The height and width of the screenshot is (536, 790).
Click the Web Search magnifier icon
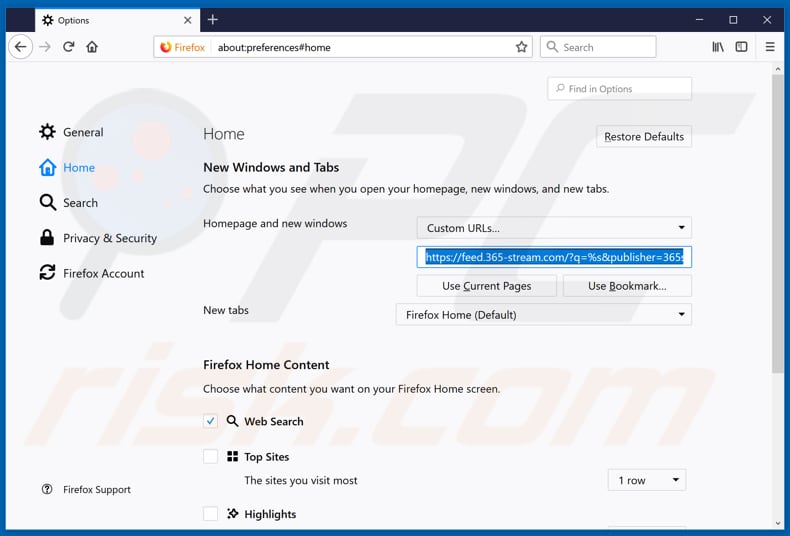232,421
